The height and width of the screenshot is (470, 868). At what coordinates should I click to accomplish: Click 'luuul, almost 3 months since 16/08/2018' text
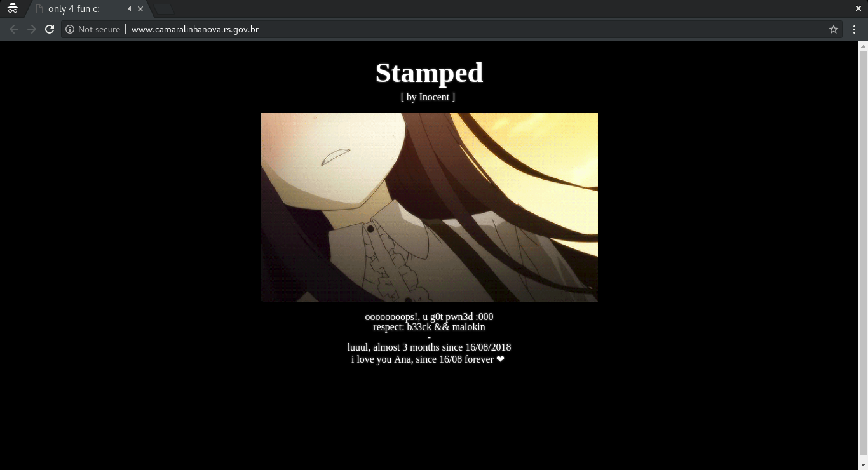(429, 347)
